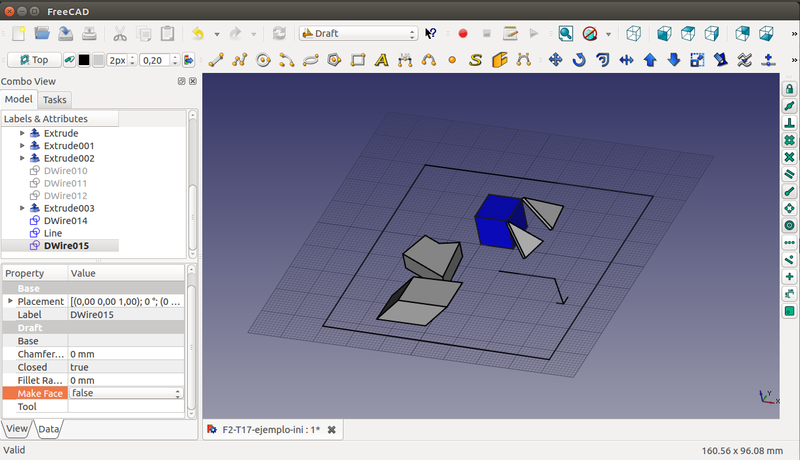Click the Upgrade arrow tool
Screen dimensions: 800x460
click(x=650, y=59)
